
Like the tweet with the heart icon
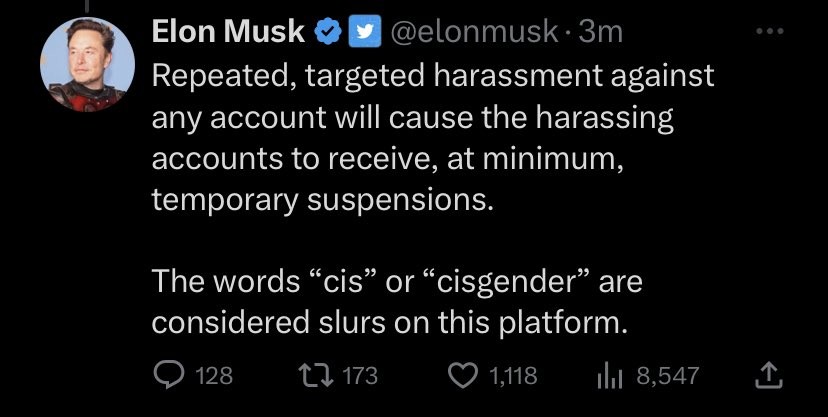[x=462, y=375]
